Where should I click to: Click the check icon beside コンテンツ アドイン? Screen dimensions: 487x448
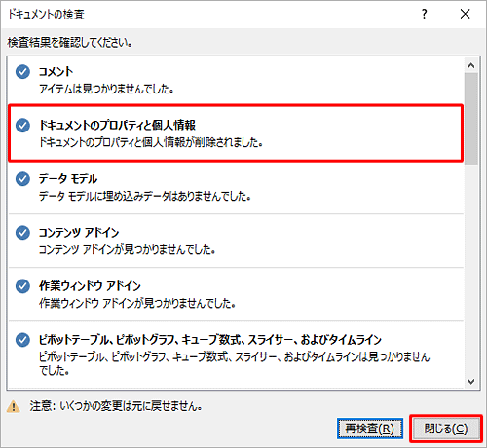click(22, 233)
